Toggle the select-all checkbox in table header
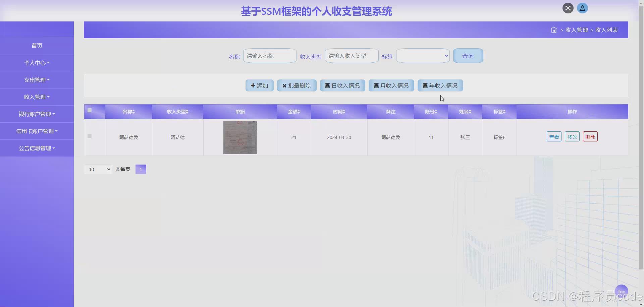This screenshot has height=307, width=644. 89,110
